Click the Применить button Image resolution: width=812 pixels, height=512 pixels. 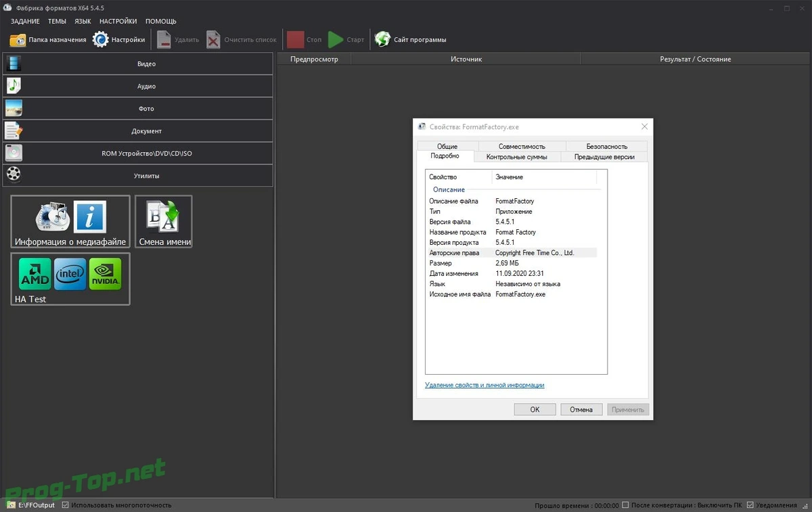point(628,409)
